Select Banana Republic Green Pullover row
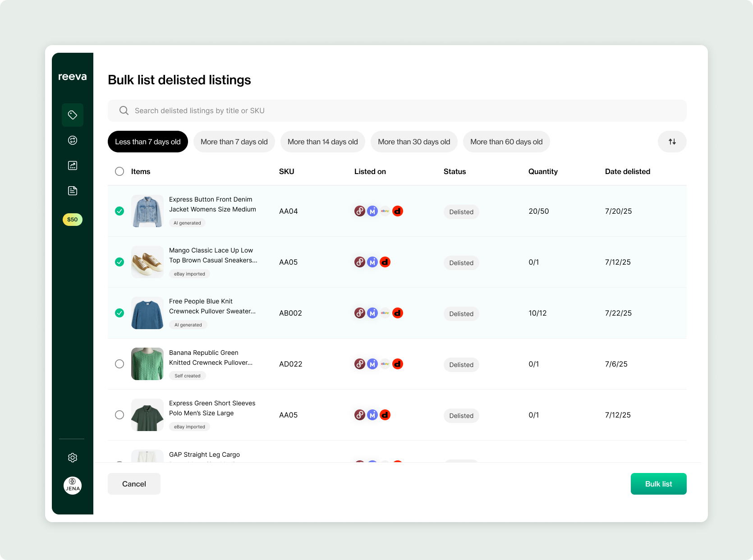This screenshot has width=753, height=560. (x=119, y=364)
